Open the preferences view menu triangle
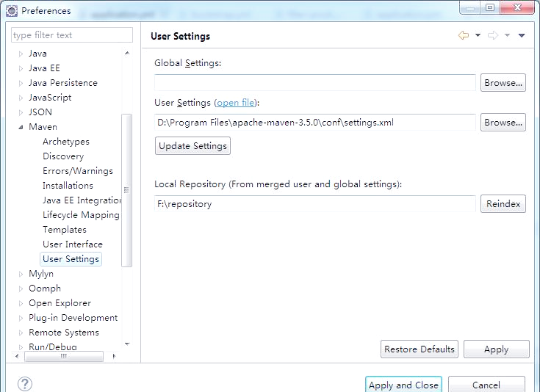This screenshot has height=392, width=540. click(522, 35)
